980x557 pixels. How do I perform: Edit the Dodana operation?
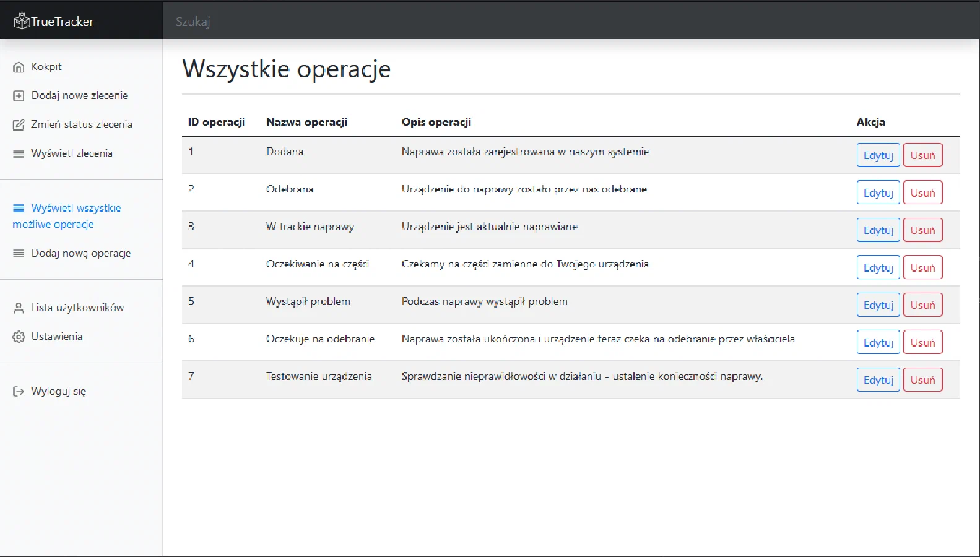878,155
